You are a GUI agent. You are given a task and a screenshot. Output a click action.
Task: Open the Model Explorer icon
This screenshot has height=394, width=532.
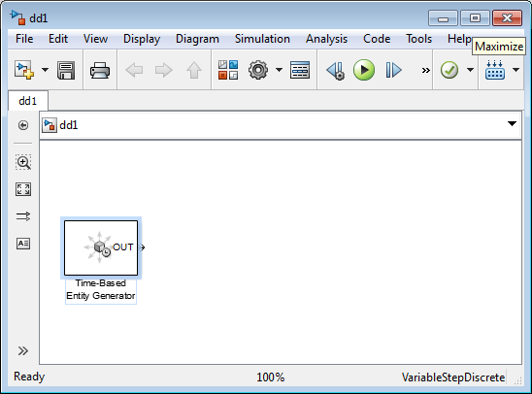pyautogui.click(x=300, y=70)
